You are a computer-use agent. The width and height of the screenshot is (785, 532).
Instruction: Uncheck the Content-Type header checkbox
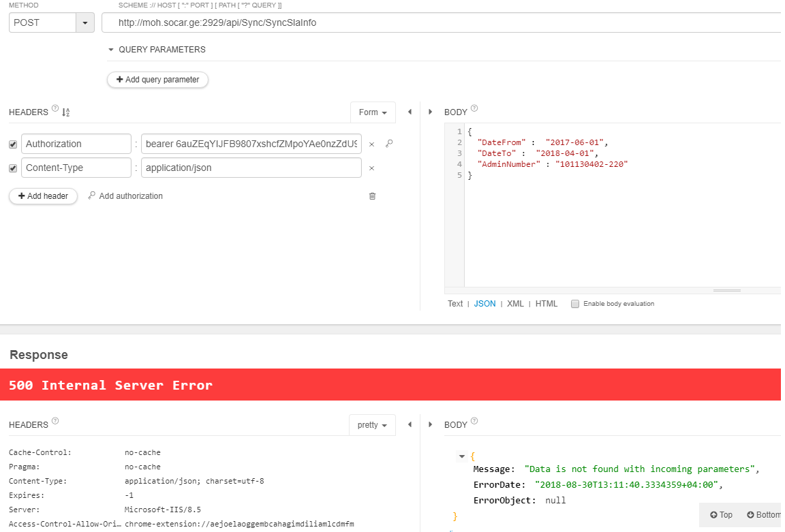pyautogui.click(x=13, y=168)
